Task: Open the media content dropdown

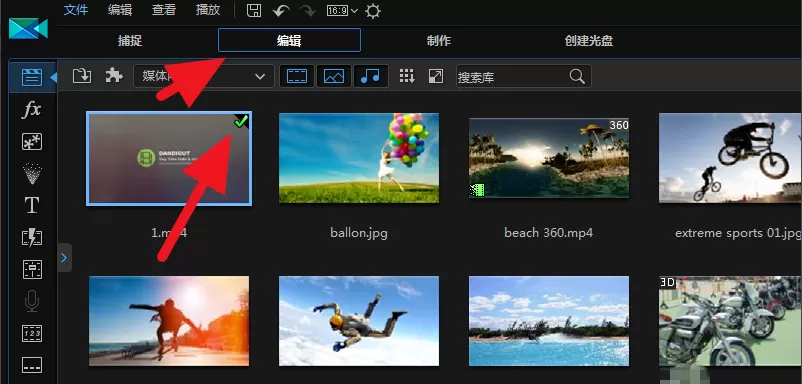Action: click(x=204, y=76)
